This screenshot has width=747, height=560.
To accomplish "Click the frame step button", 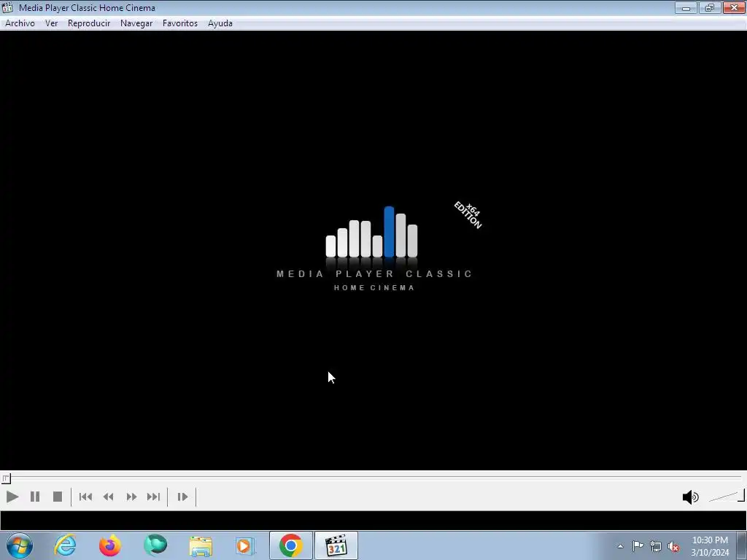I will click(x=182, y=497).
